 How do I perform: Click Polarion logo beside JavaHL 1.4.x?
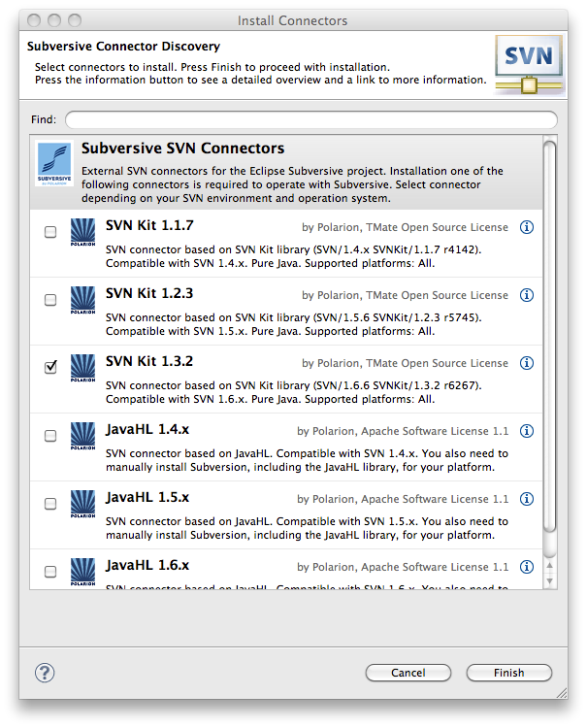[x=82, y=436]
